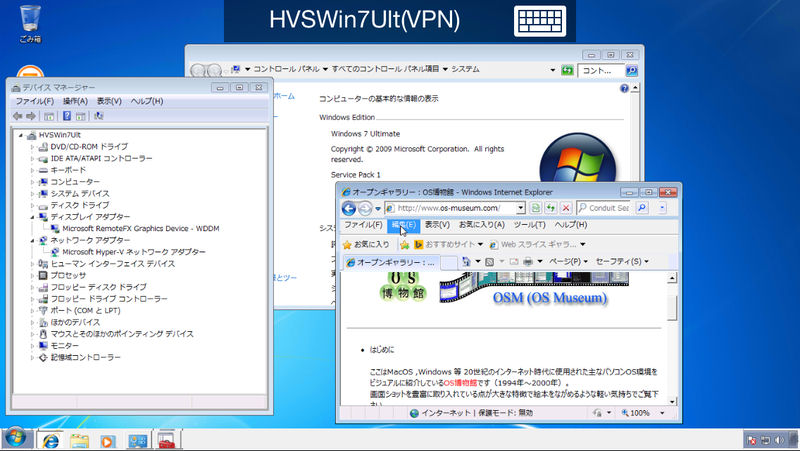Open ツール(T) menu in Internet Explorer
This screenshot has height=451, width=800.
click(530, 225)
